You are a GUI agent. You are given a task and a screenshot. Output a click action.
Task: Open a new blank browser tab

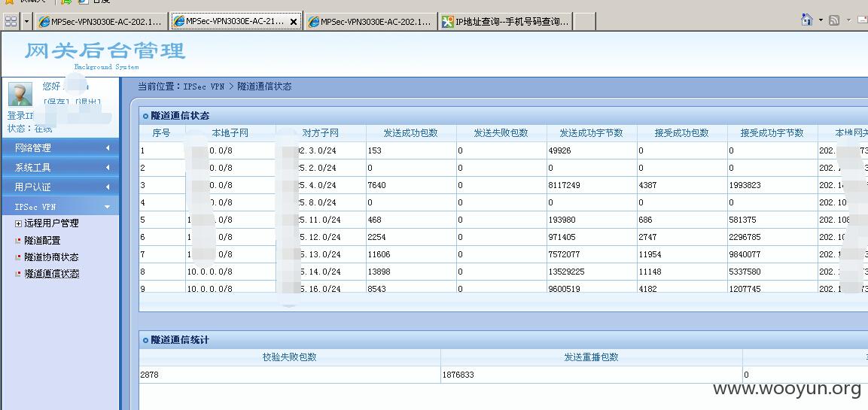click(585, 22)
